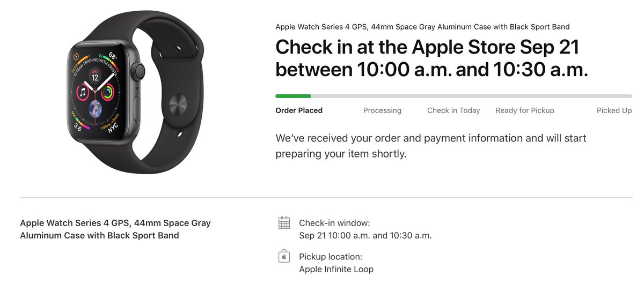The height and width of the screenshot is (284, 644).
Task: Select the Check in Today step
Action: pyautogui.click(x=453, y=110)
